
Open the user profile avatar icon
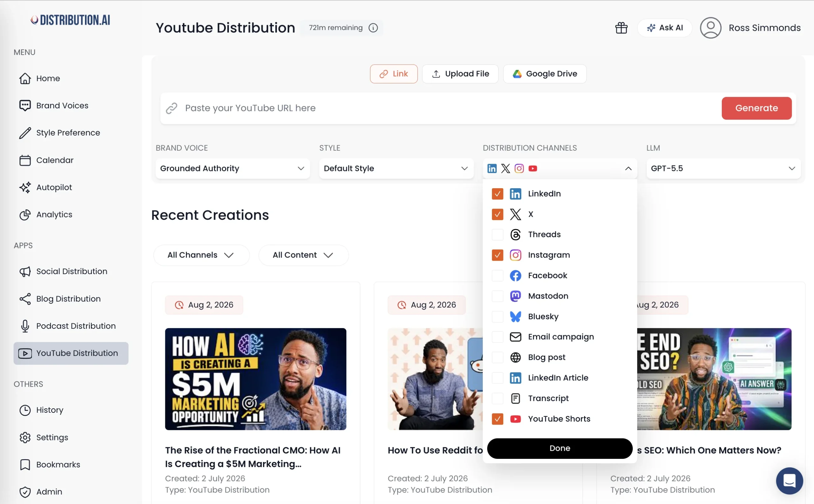click(x=710, y=28)
